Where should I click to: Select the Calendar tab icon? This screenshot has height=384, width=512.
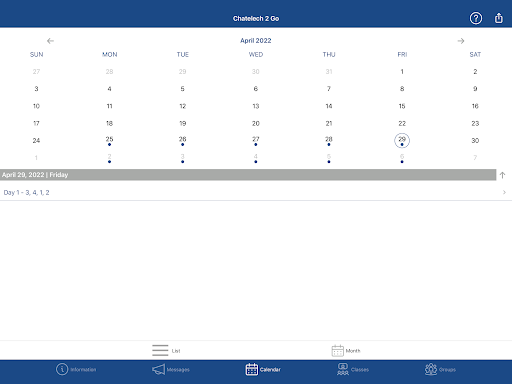click(252, 369)
